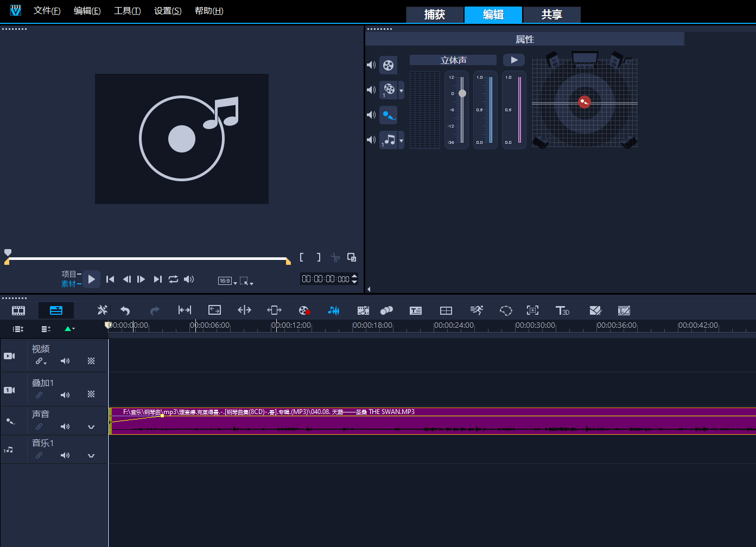Switch to the 捕获 tab
This screenshot has width=756, height=547.
(435, 15)
